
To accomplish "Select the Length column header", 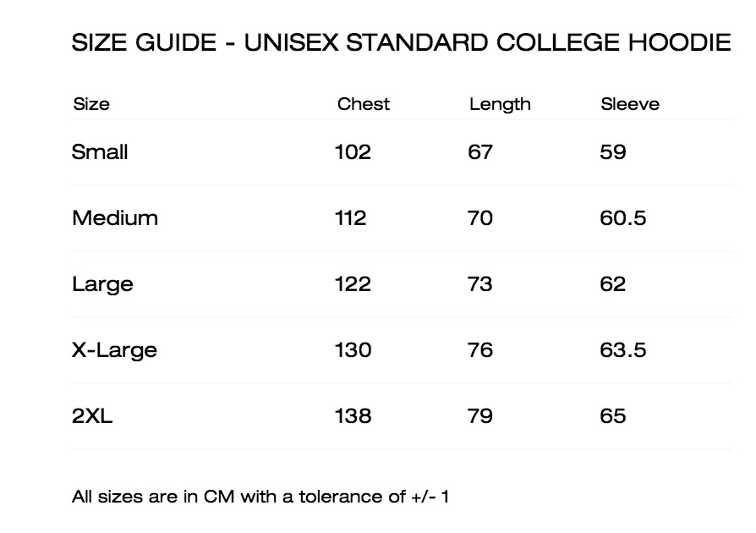I will pos(500,105).
